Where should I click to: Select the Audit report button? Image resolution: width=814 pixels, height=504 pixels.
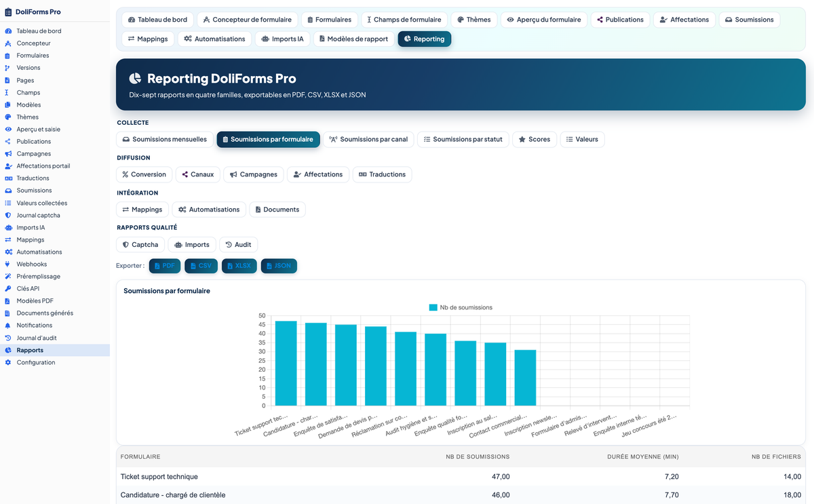pyautogui.click(x=239, y=245)
